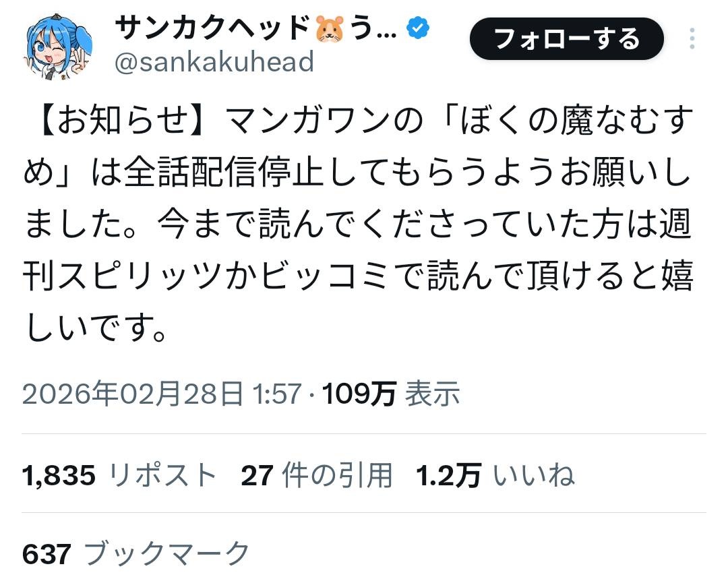Show the 1.2万 いいね likes list
The width and height of the screenshot is (728, 579).
click(495, 476)
